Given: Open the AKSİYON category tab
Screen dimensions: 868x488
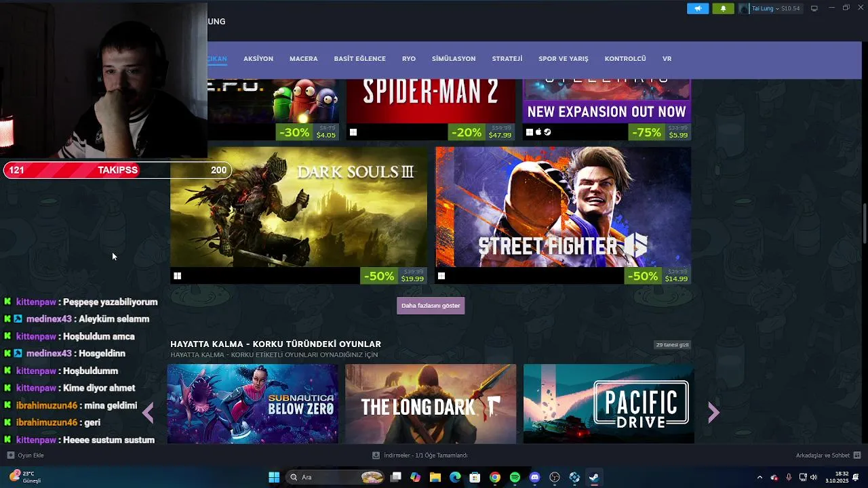Looking at the screenshot, I should [258, 59].
